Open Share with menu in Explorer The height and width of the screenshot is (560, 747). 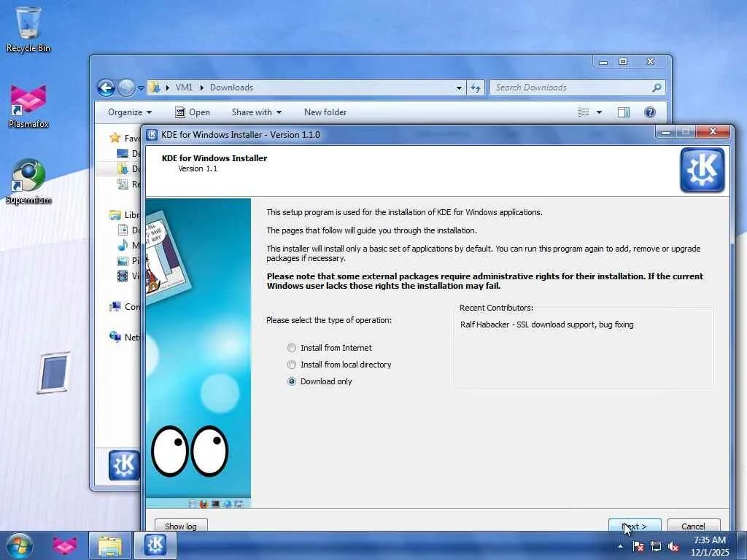pos(256,112)
